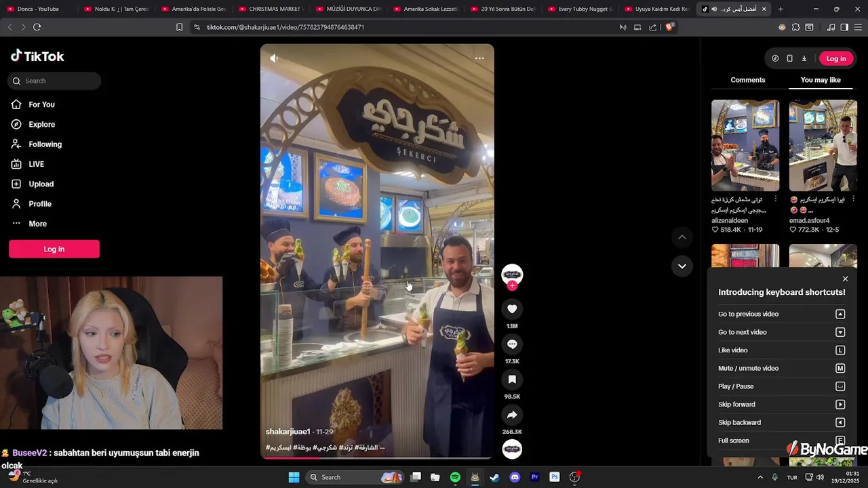
Task: Toggle the browser sidebar panel icon
Action: pos(844,27)
